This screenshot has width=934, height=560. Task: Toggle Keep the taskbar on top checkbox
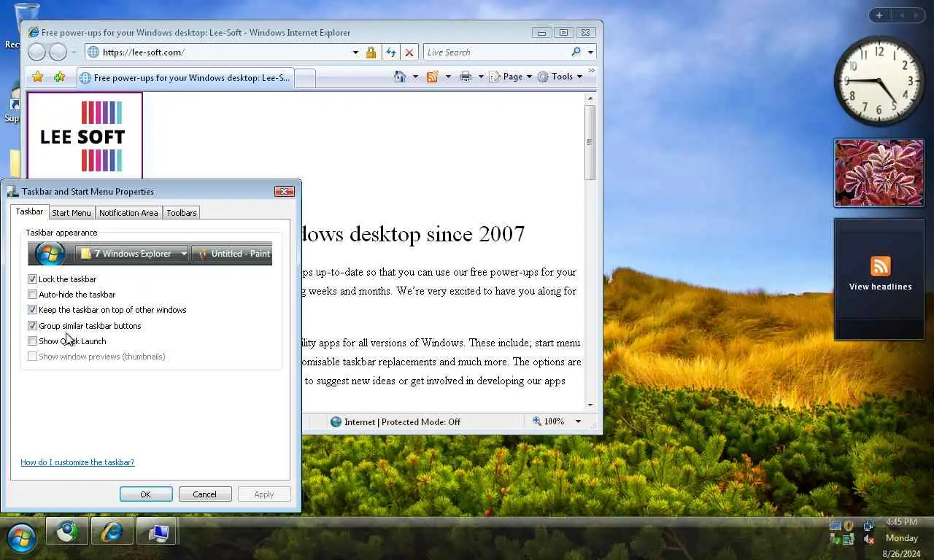(32, 309)
